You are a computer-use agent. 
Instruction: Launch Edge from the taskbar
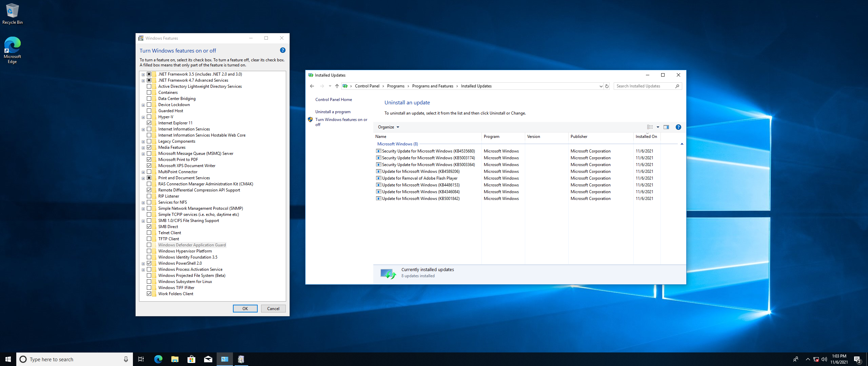pos(158,359)
